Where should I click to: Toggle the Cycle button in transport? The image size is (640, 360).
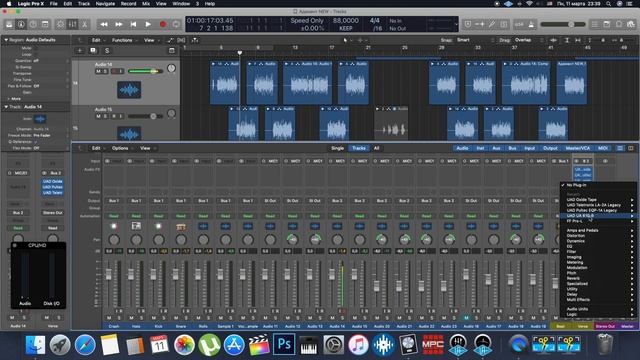point(176,24)
